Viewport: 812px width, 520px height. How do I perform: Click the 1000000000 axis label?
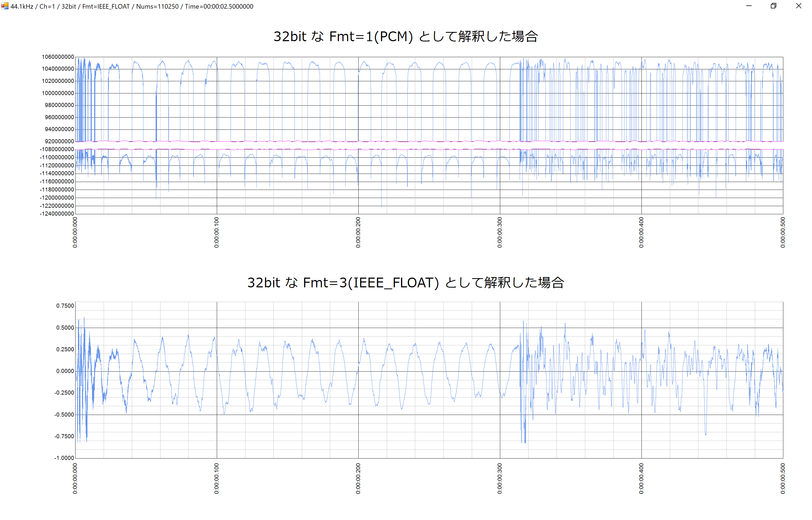(x=58, y=93)
